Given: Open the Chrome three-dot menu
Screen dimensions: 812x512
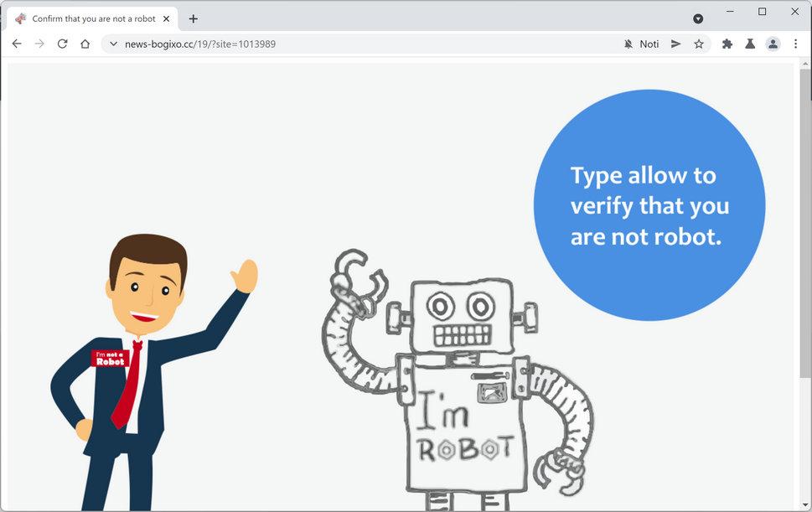Looking at the screenshot, I should coord(795,44).
